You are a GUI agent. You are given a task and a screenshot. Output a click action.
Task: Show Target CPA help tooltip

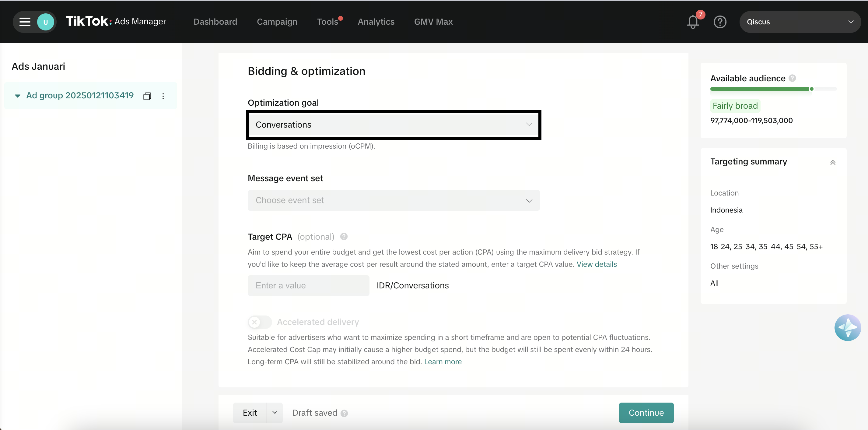coord(344,236)
